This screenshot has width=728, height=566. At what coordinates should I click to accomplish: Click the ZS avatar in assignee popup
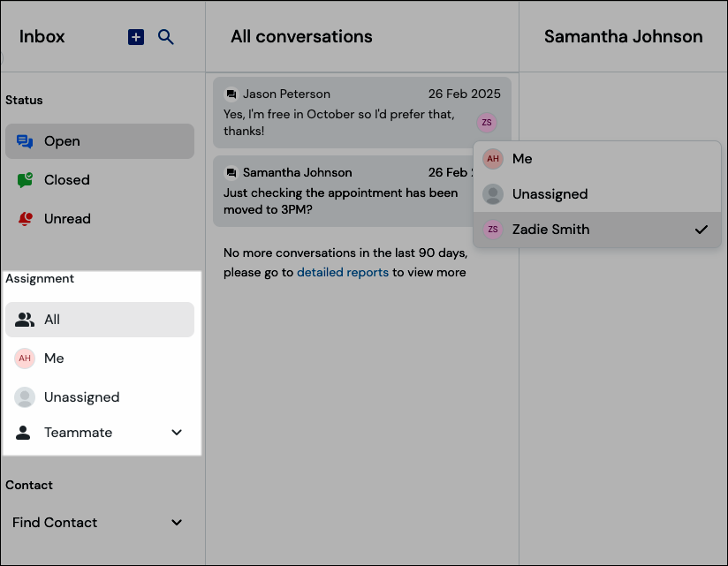click(x=493, y=230)
